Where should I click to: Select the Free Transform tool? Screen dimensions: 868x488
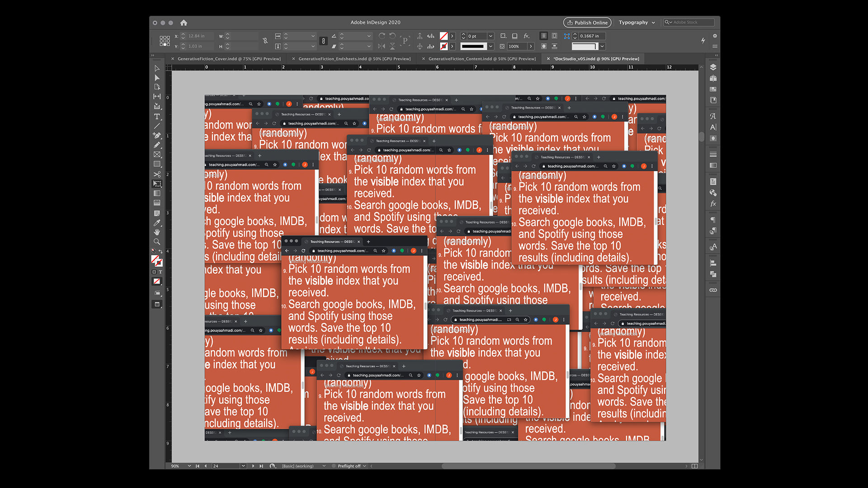click(x=157, y=184)
